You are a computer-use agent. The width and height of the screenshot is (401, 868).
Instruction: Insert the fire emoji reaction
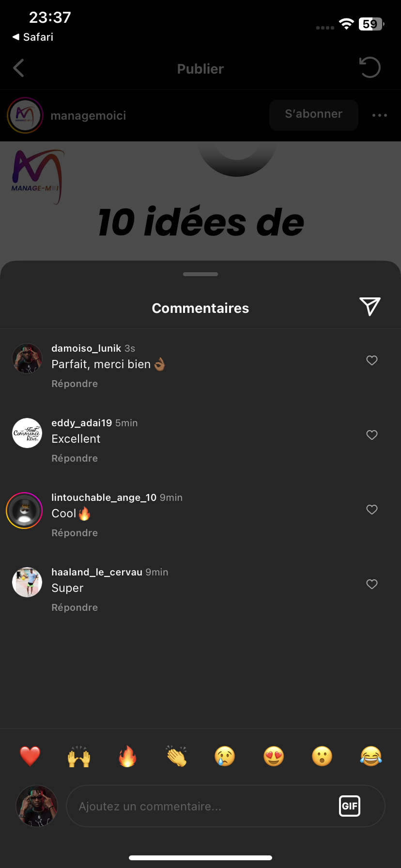127,756
